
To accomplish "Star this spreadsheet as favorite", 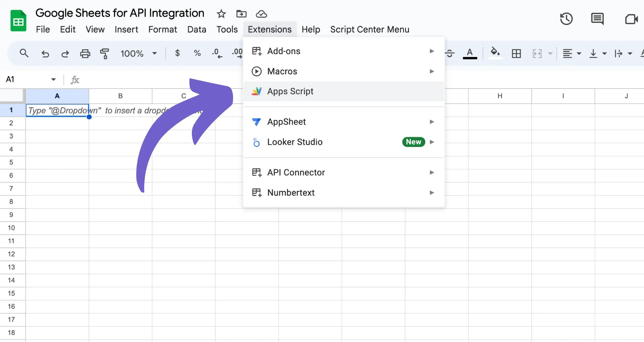I will 221,14.
